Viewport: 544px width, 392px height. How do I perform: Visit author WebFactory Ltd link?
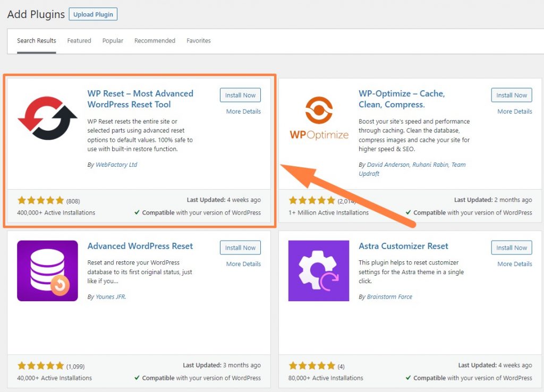tap(116, 165)
